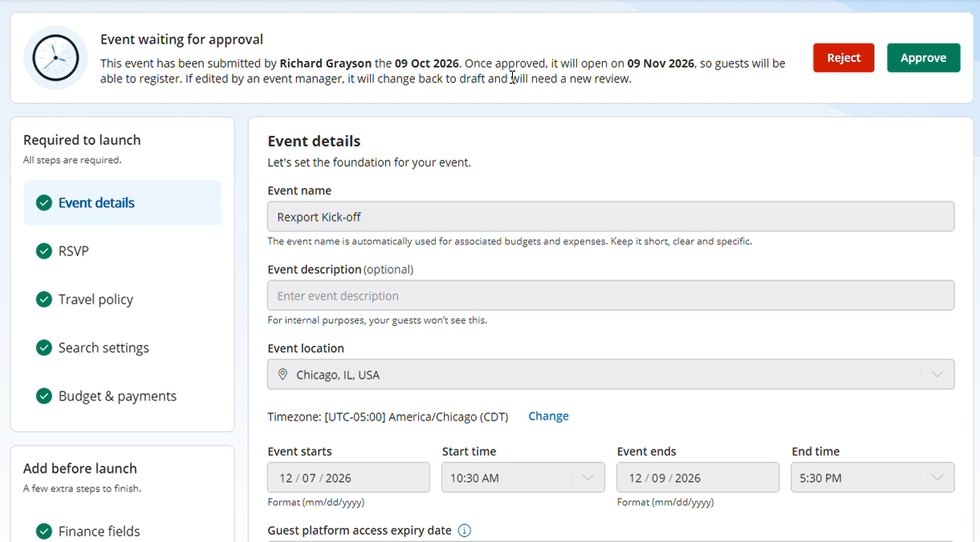Image resolution: width=980 pixels, height=542 pixels.
Task: Click the location pin icon in Event location
Action: 283,375
